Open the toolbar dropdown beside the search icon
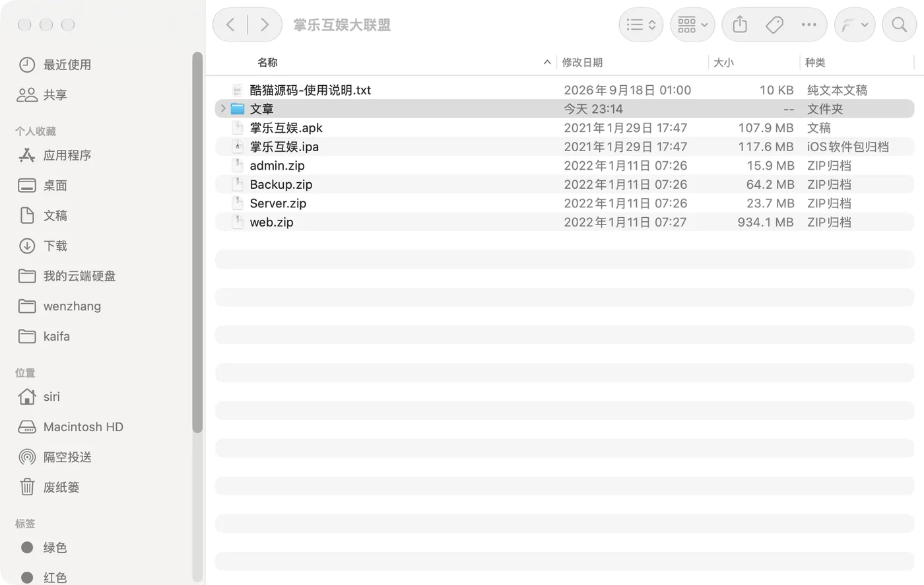This screenshot has height=585, width=924. 855,25
